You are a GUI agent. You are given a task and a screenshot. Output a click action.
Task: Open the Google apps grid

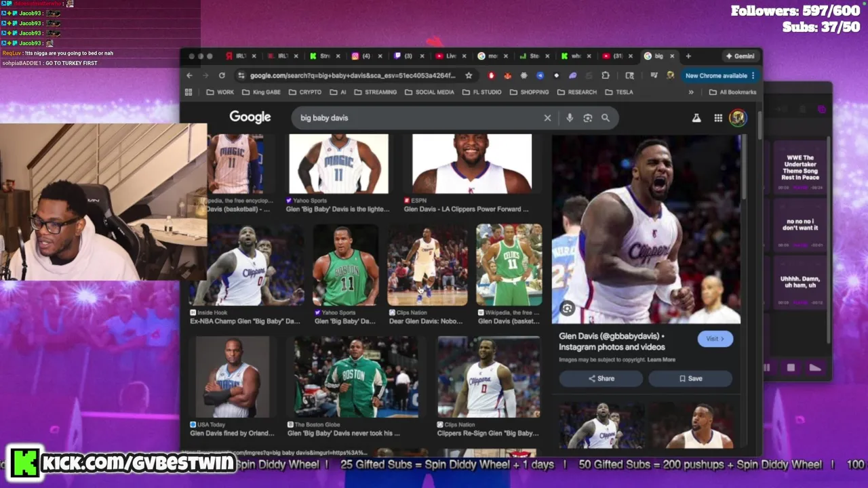718,118
